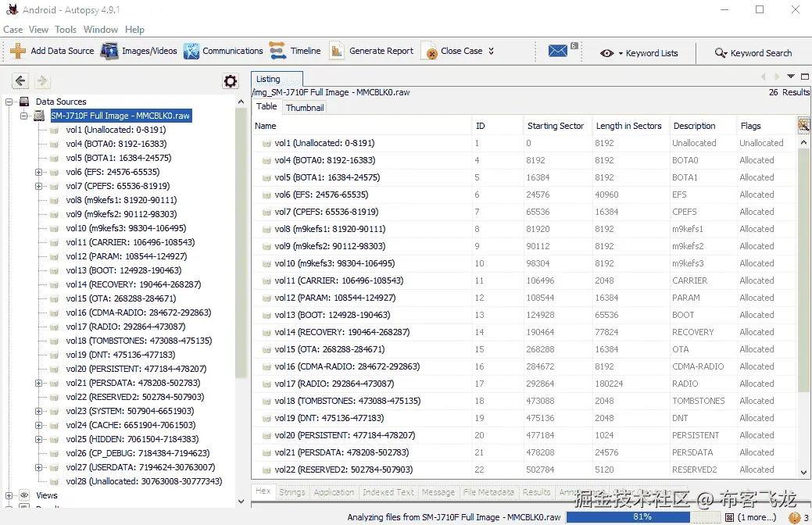Go back with the left arrow button
This screenshot has width=812, height=525.
(x=20, y=80)
